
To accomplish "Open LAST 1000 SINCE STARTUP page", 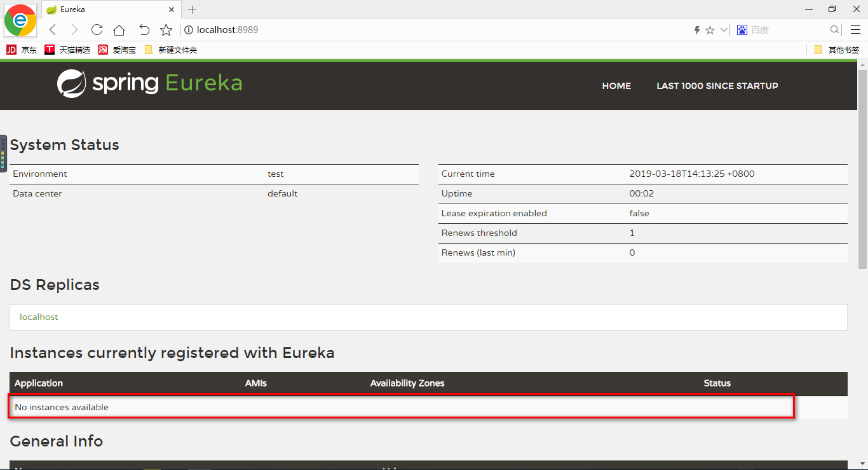I will click(x=717, y=86).
